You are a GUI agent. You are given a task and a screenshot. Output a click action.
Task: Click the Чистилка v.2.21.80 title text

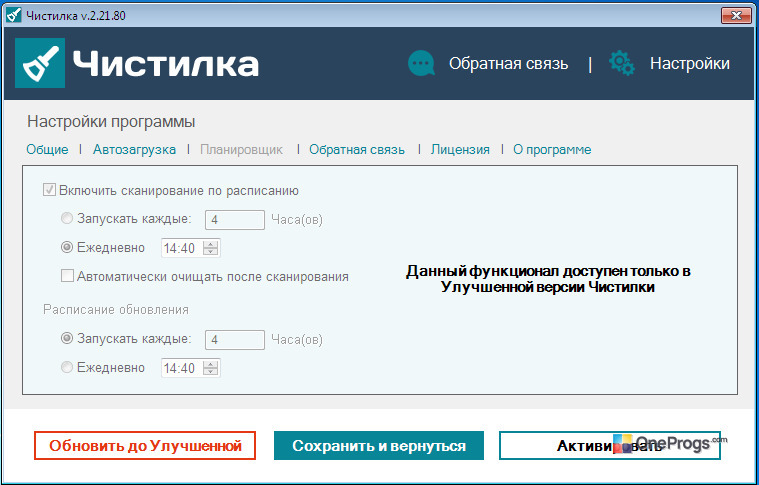[x=76, y=15]
